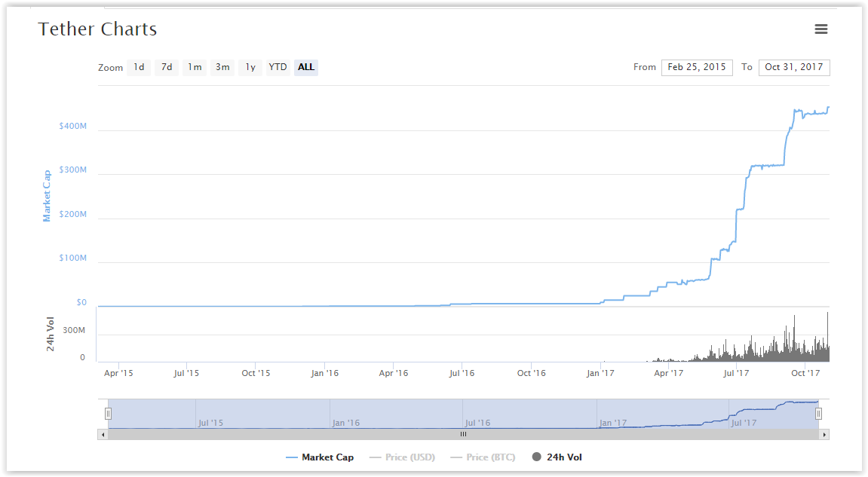This screenshot has height=477, width=868.
Task: Click the Oct '17 x-axis label
Action: (x=805, y=373)
